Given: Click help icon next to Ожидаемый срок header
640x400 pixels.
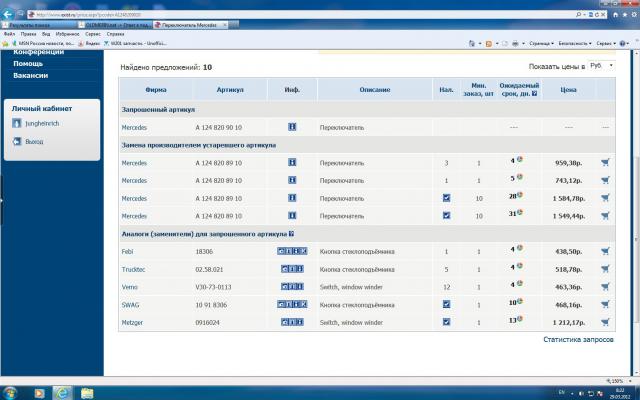Looking at the screenshot, I should click(x=535, y=95).
